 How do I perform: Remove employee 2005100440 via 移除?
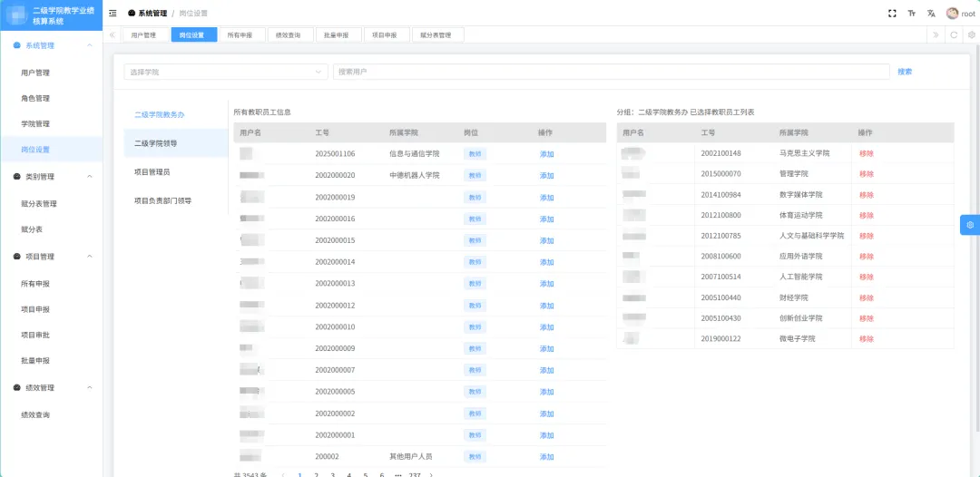pos(867,297)
